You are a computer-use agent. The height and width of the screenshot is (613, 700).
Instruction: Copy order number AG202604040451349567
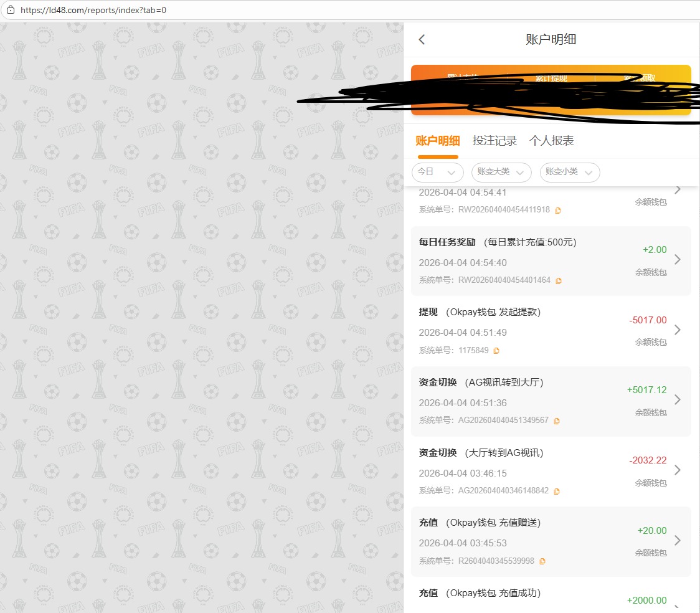point(557,421)
